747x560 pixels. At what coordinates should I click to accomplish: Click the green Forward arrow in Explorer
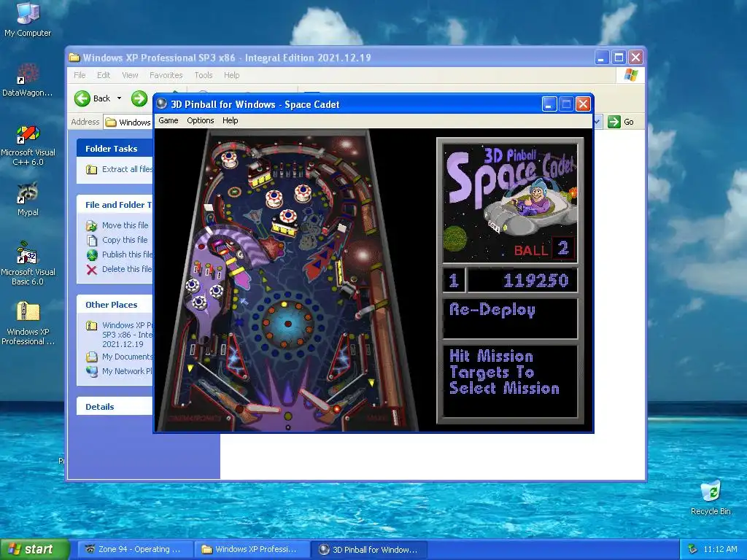point(139,98)
